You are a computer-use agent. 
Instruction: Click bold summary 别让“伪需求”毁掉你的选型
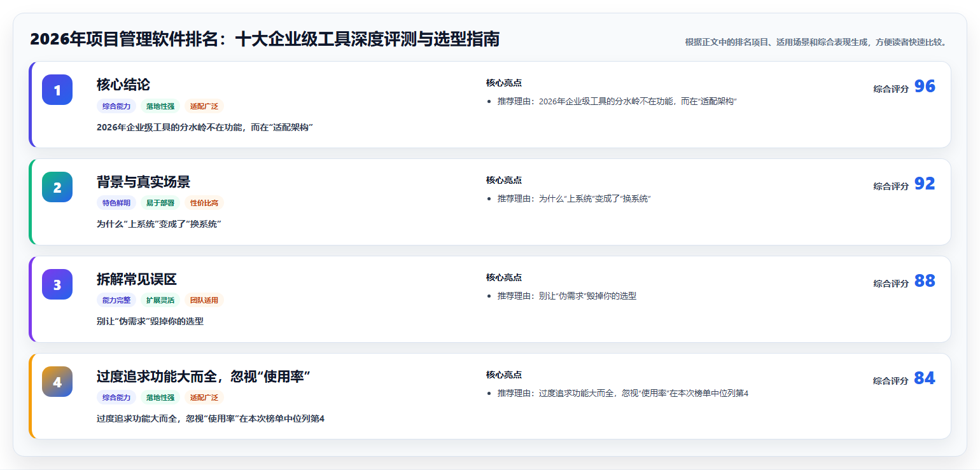tap(150, 322)
